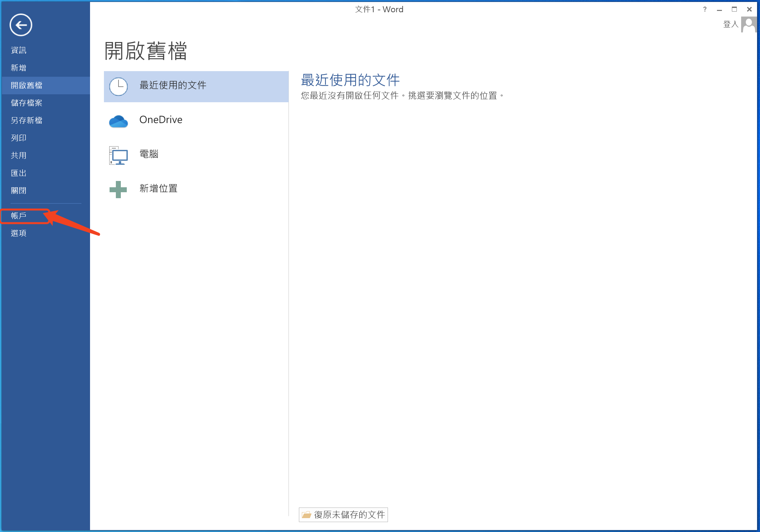Image resolution: width=760 pixels, height=532 pixels.
Task: Open 選項 settings
Action: tap(19, 233)
